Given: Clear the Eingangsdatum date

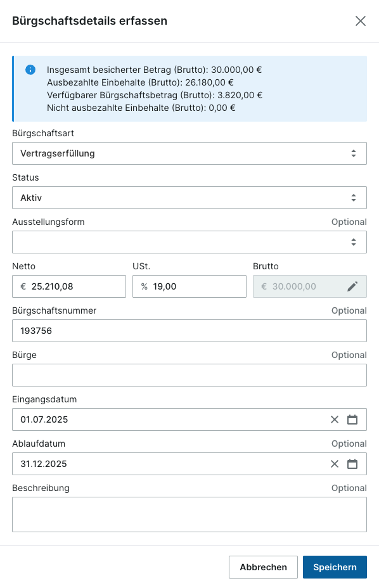Looking at the screenshot, I should pos(335,419).
